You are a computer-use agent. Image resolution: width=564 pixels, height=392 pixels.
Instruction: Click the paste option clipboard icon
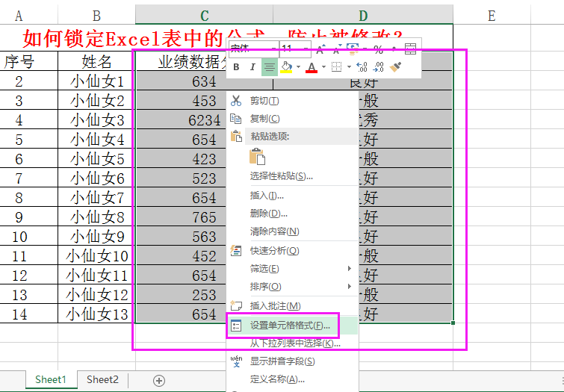(x=257, y=157)
